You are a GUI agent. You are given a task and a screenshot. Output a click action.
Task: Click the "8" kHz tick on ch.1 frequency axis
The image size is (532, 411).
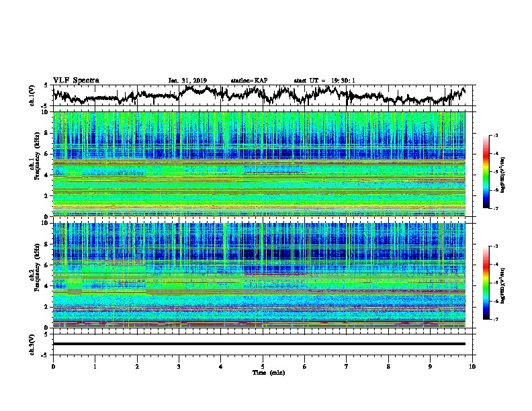[x=46, y=133]
